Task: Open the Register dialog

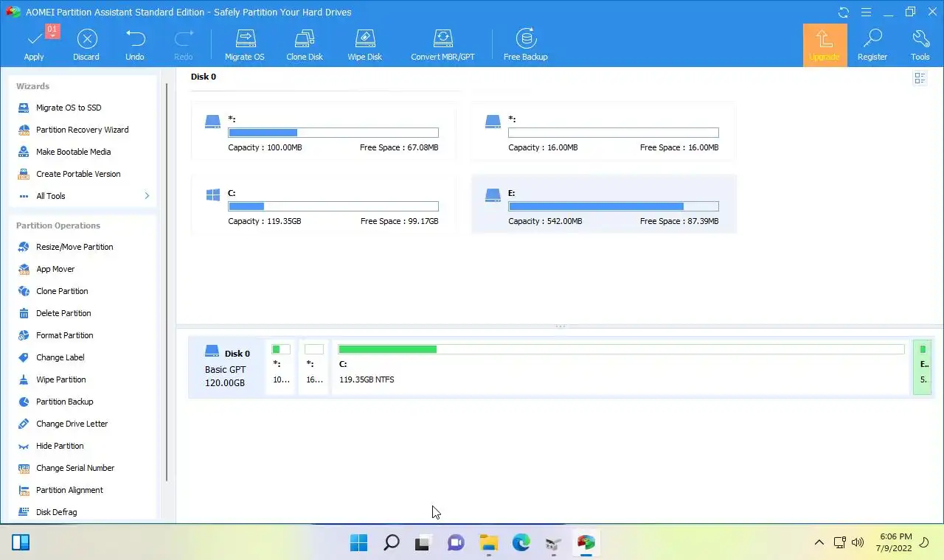Action: pyautogui.click(x=872, y=45)
